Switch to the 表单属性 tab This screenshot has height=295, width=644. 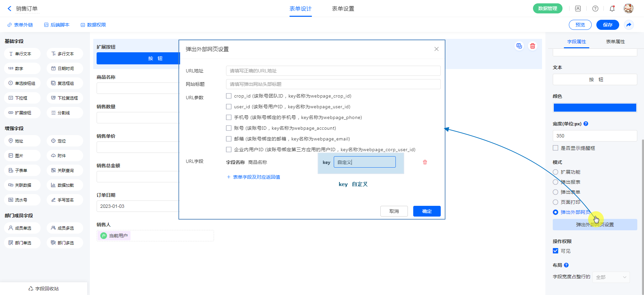click(615, 42)
